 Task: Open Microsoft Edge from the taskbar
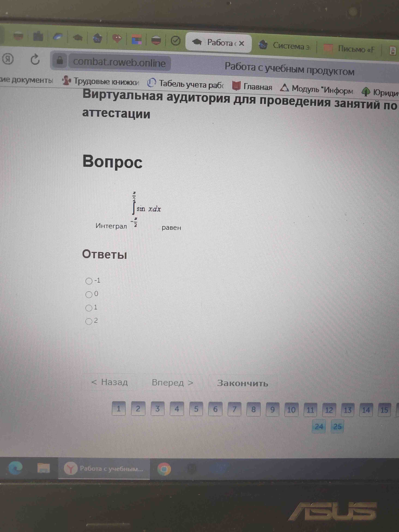click(x=15, y=468)
